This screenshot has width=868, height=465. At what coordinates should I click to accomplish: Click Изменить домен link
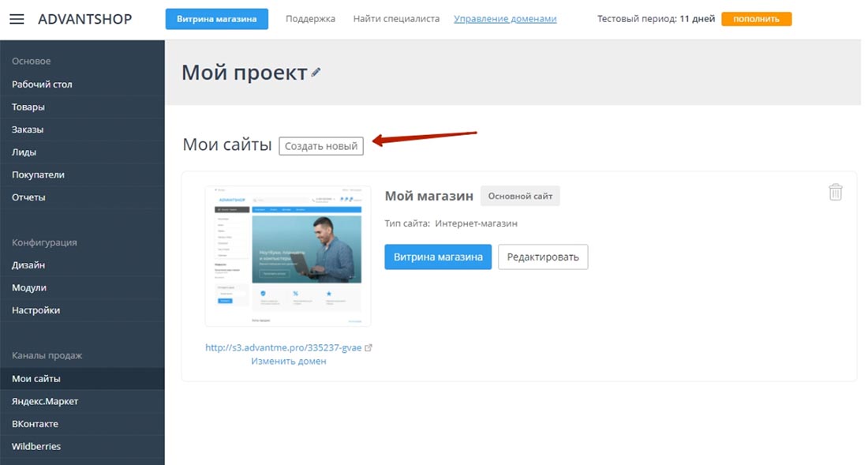click(288, 361)
